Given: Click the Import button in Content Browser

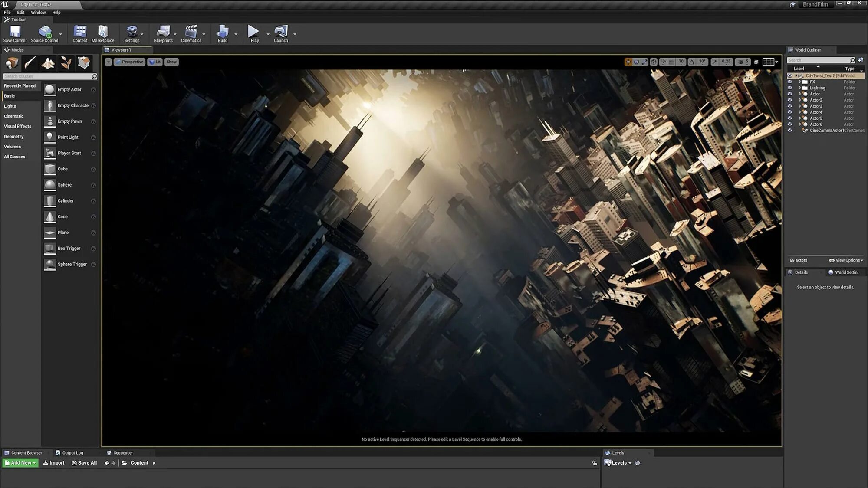Looking at the screenshot, I should click(54, 463).
